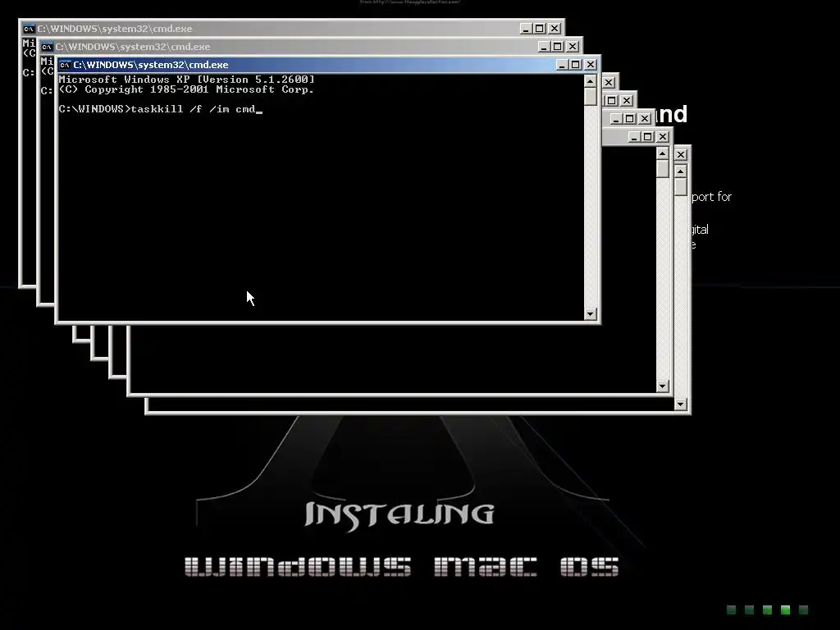Minimize the second cmd window behind the active one
Image resolution: width=840 pixels, height=630 pixels.
pos(543,47)
